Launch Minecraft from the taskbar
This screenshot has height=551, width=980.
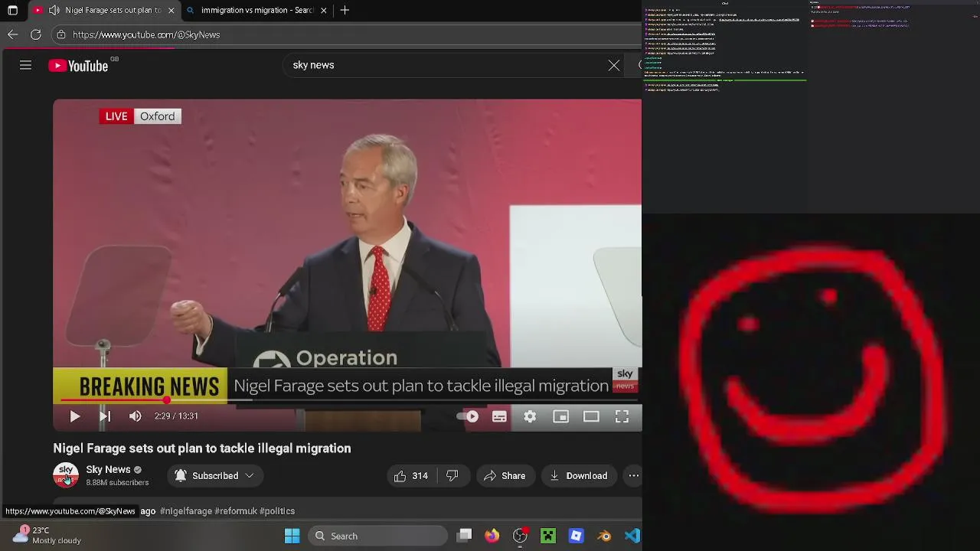pyautogui.click(x=548, y=536)
